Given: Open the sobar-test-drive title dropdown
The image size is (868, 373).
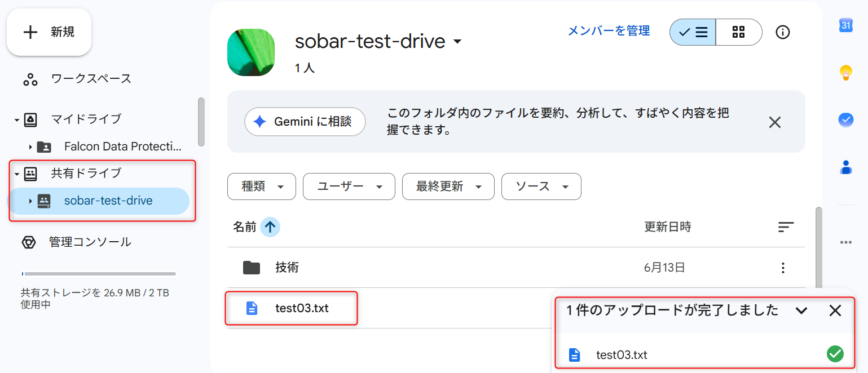Looking at the screenshot, I should pos(457,42).
